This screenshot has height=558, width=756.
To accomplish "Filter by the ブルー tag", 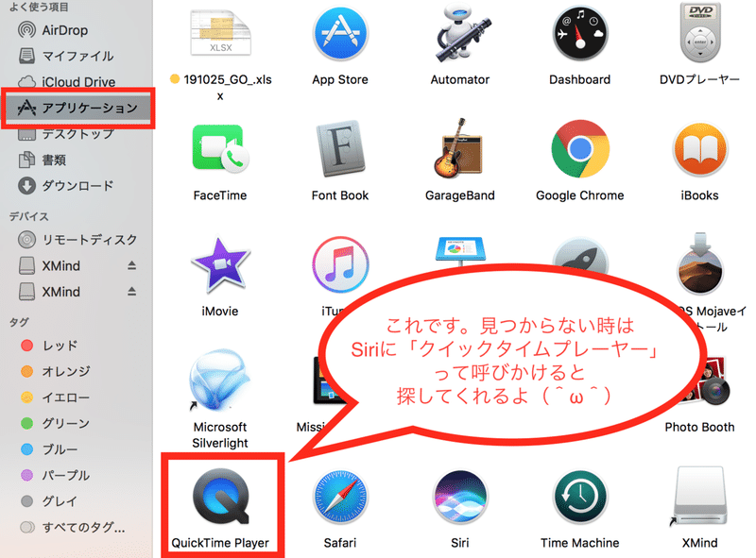I will point(49,449).
